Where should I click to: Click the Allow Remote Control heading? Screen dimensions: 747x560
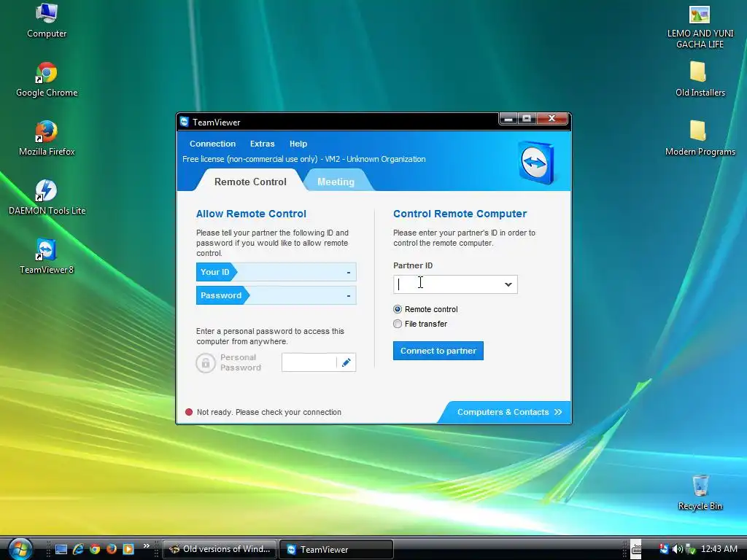tap(251, 214)
